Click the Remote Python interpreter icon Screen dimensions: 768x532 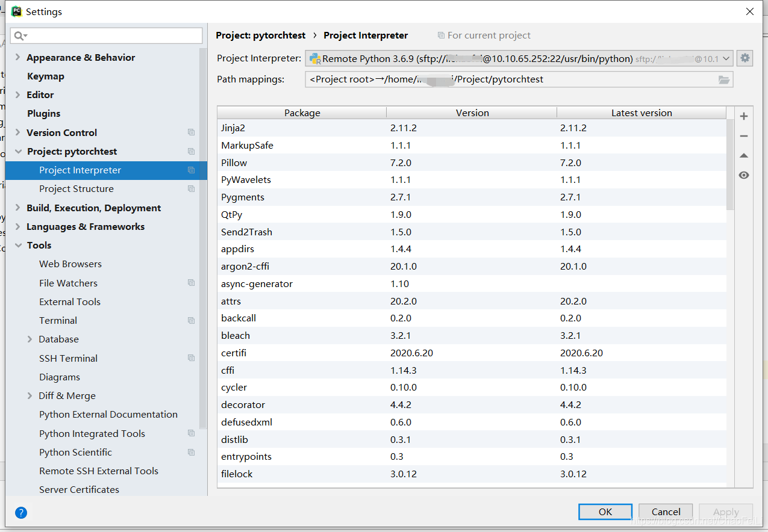[x=316, y=58]
